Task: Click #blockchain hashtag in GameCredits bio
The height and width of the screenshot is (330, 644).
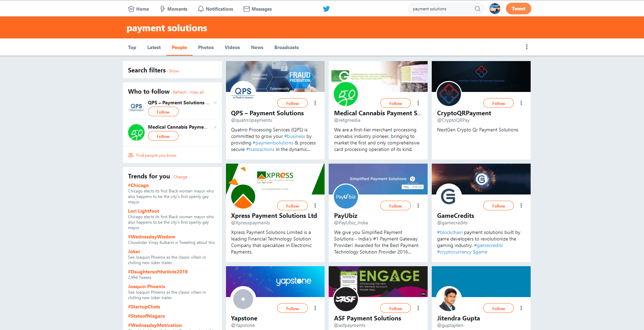Action: tap(450, 232)
